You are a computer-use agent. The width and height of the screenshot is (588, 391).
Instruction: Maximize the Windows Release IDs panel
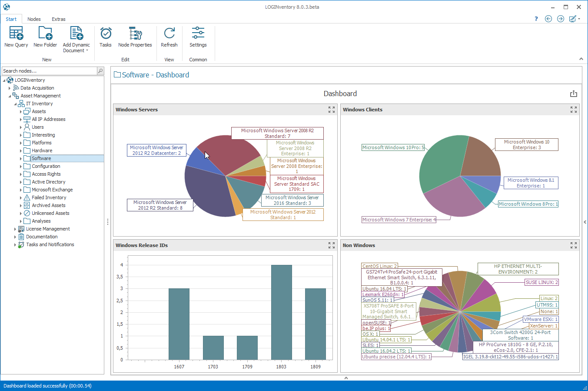[x=332, y=245]
